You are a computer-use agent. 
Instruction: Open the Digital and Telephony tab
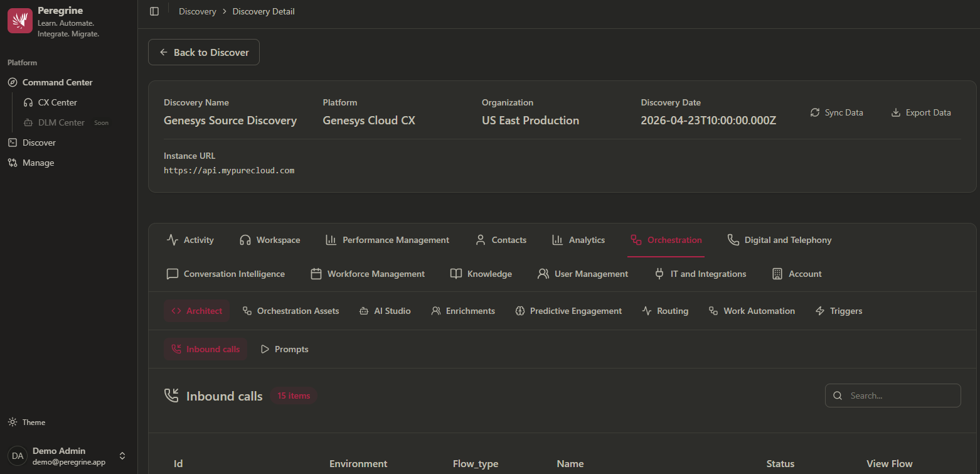pos(779,240)
